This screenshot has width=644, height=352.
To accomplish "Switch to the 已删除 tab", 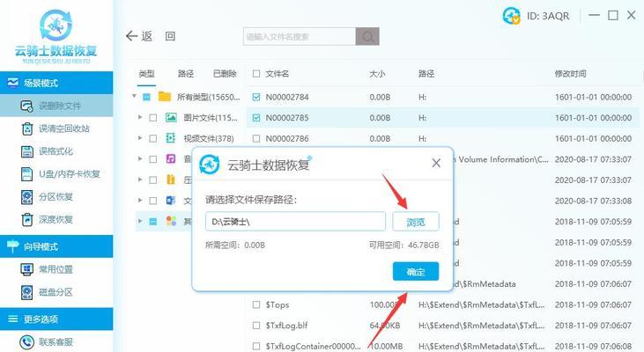I will pyautogui.click(x=225, y=74).
